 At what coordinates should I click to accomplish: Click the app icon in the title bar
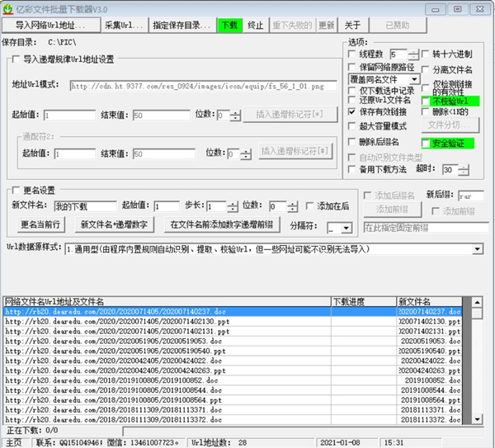[7, 7]
